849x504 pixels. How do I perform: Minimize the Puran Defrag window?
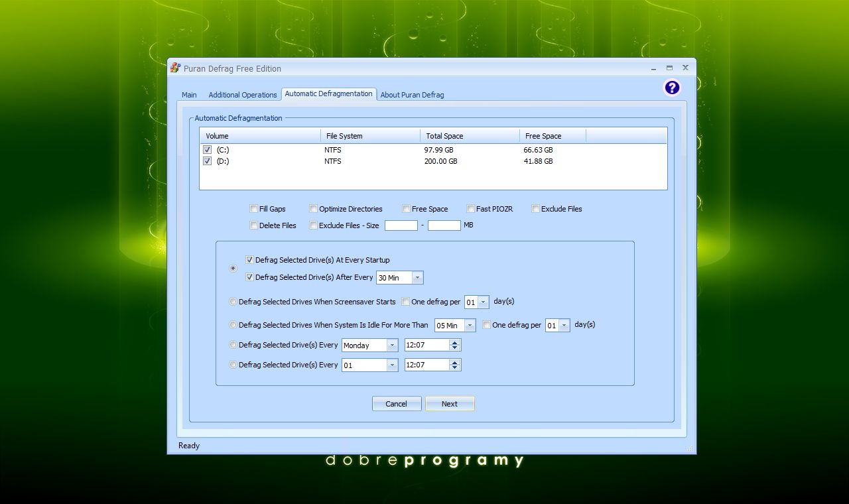click(654, 68)
